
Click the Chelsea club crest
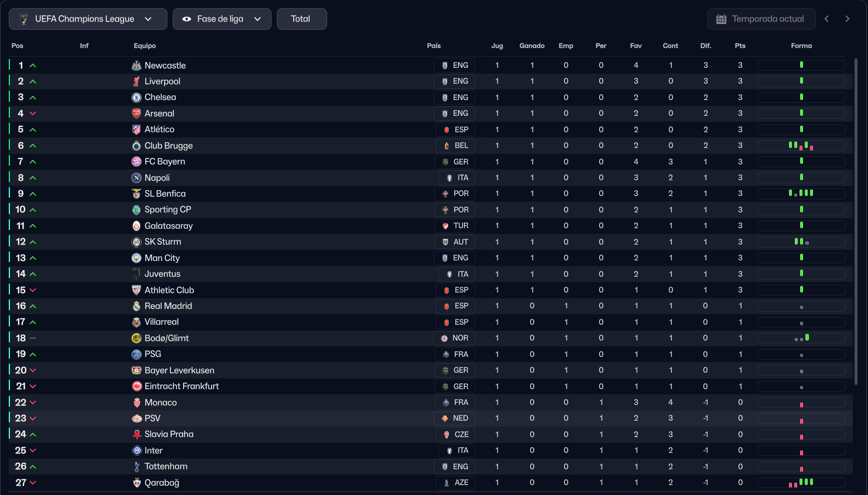point(136,97)
